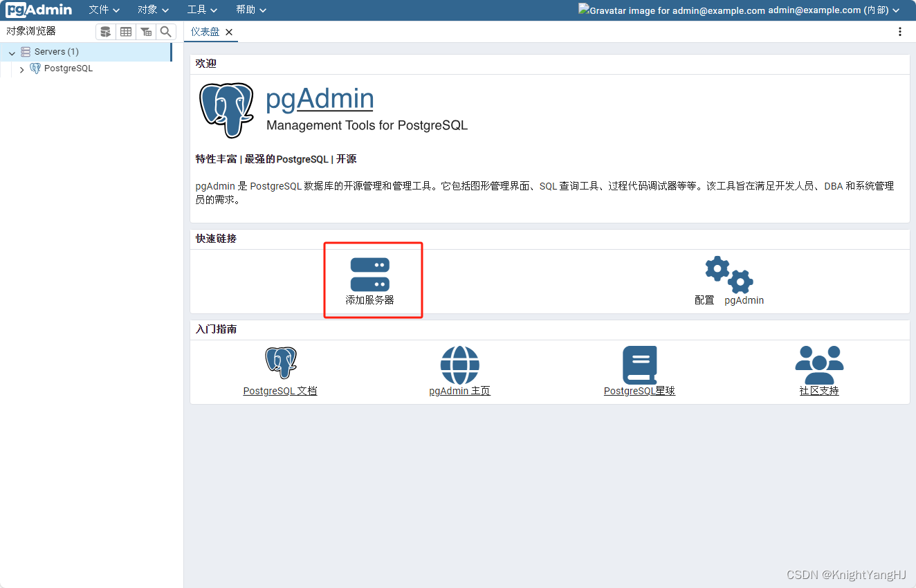Select the PostgreSQL server tree item
Viewport: 916px width, 588px height.
pyautogui.click(x=68, y=68)
